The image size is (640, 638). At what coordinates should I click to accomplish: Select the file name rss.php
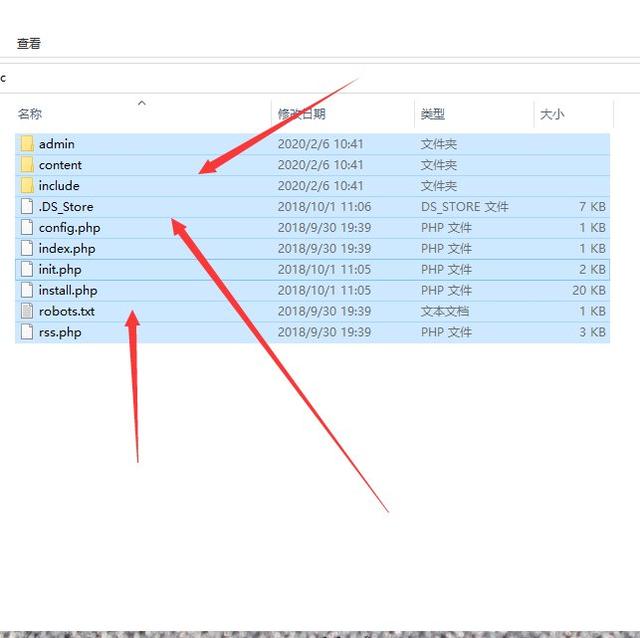point(60,332)
